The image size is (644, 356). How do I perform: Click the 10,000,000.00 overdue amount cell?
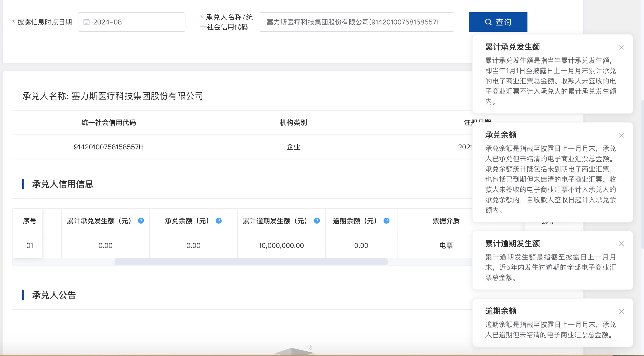pos(281,245)
